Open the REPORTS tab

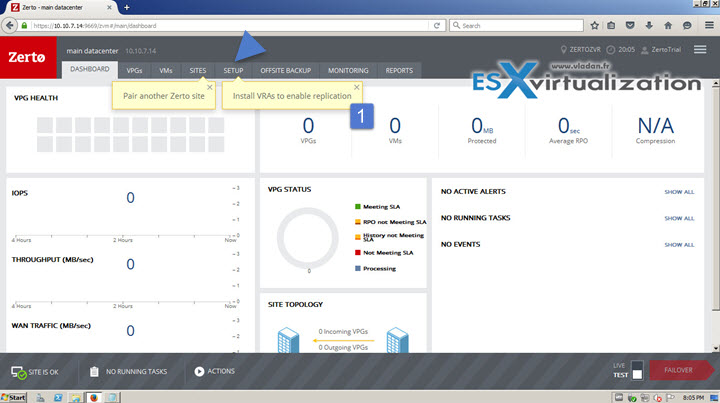click(x=399, y=70)
